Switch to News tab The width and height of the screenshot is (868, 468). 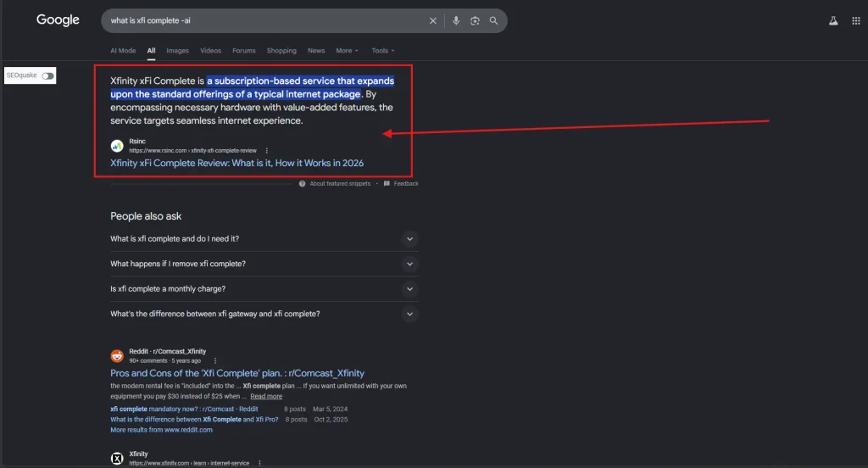(316, 50)
